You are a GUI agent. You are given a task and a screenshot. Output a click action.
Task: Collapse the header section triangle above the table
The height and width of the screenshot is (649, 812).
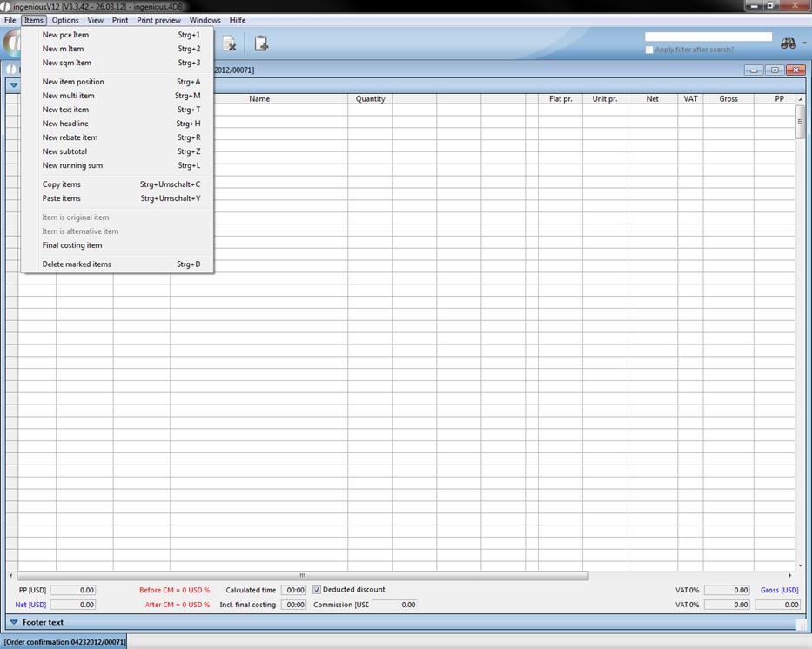pyautogui.click(x=13, y=85)
